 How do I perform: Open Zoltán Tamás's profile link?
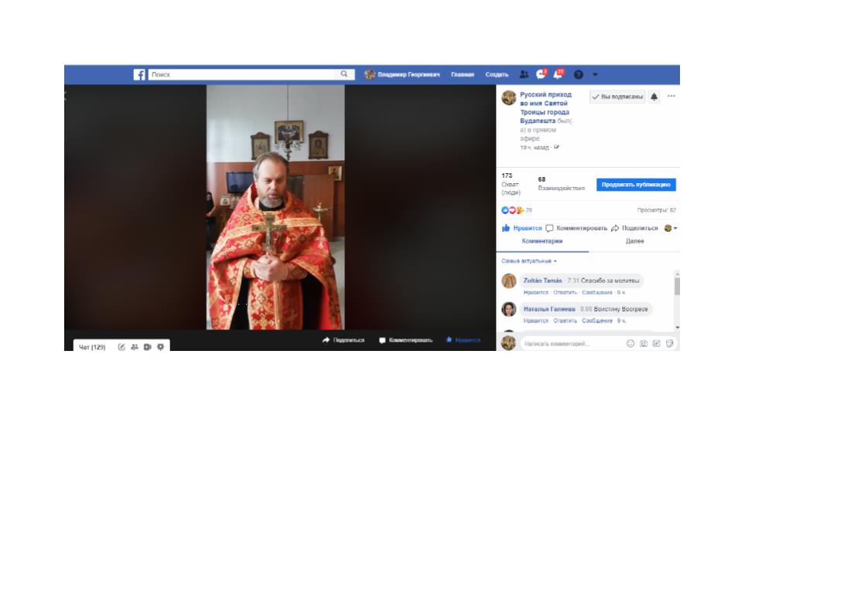coord(542,281)
